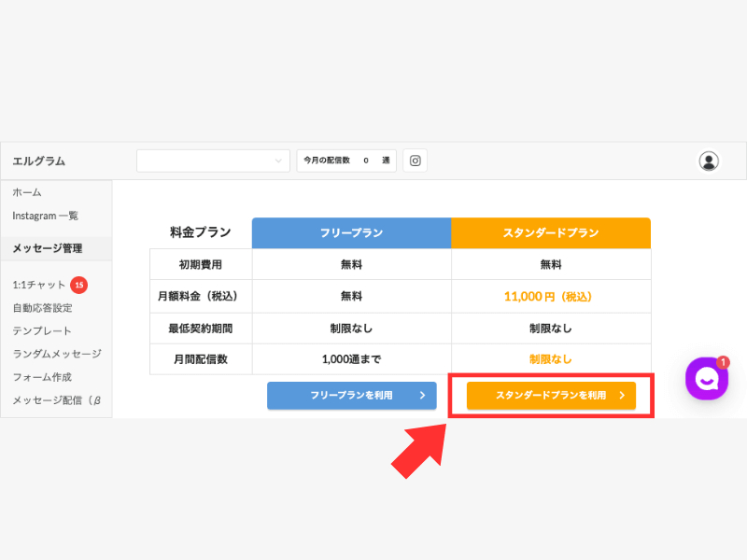Expand the account selector dropdown
The image size is (747, 560).
click(213, 161)
